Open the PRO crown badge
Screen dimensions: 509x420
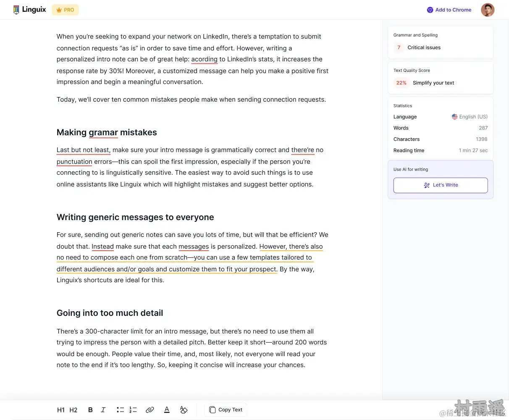pyautogui.click(x=65, y=10)
